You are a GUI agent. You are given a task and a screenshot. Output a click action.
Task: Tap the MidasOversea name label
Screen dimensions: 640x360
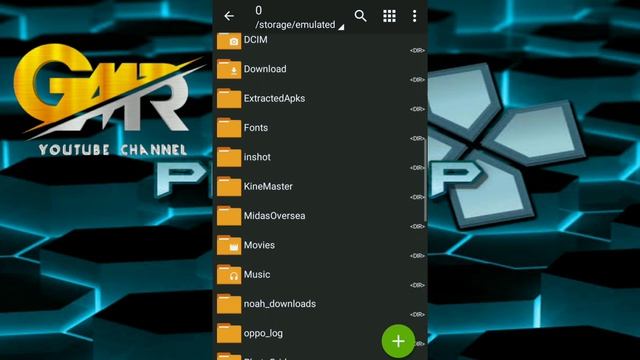coord(274,216)
